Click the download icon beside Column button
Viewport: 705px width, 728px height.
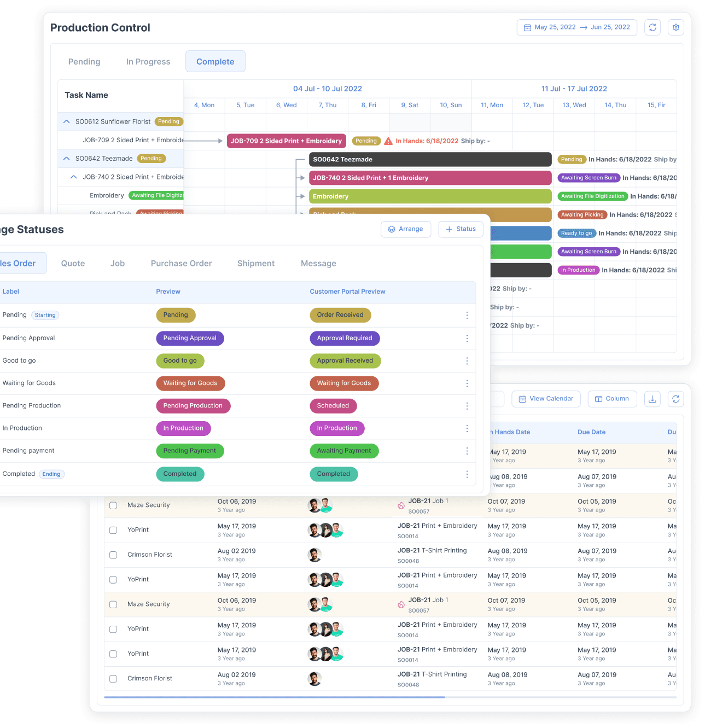tap(652, 399)
